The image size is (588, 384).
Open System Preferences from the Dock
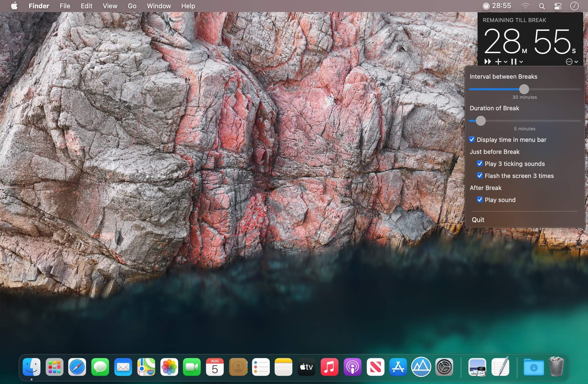(444, 367)
